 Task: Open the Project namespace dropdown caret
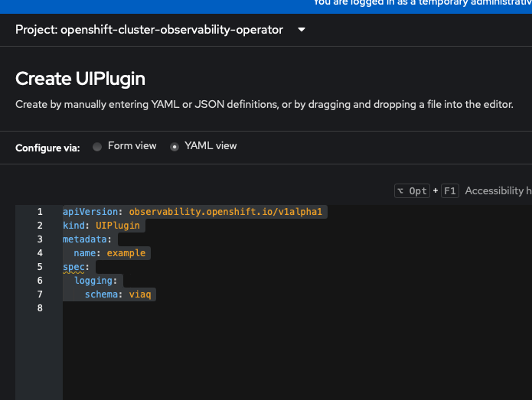click(301, 31)
